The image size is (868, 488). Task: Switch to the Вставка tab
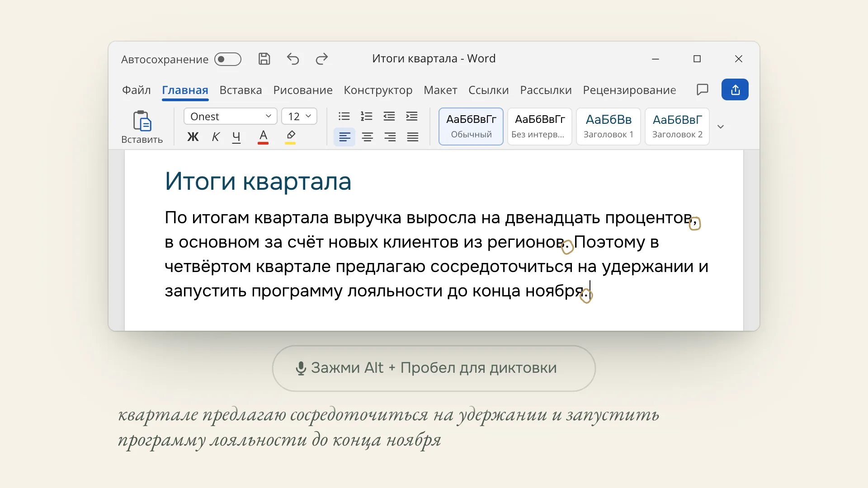coord(241,90)
